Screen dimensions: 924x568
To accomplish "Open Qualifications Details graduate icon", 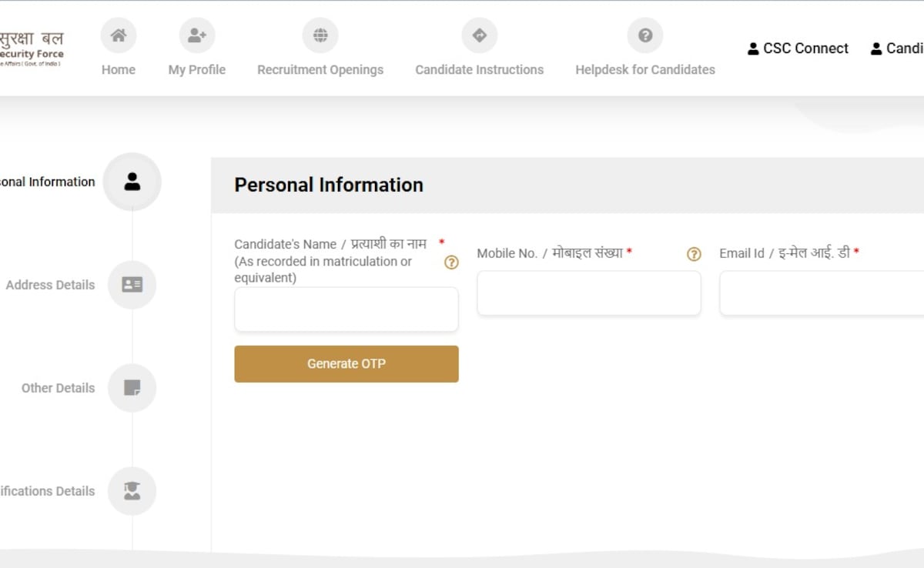I will pyautogui.click(x=132, y=491).
